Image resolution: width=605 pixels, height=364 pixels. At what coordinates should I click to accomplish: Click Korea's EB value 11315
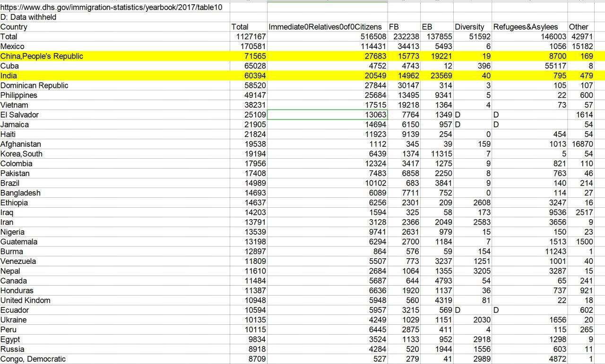click(437, 154)
